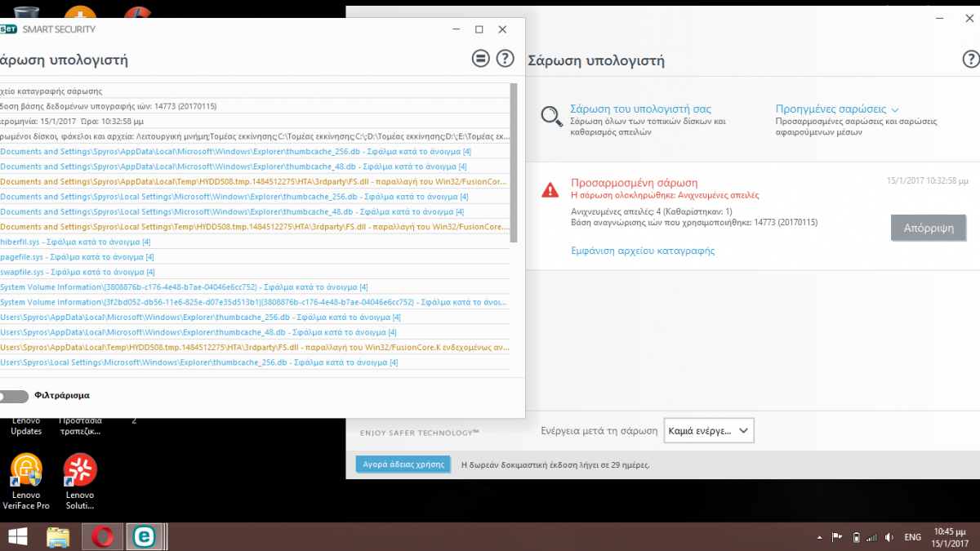The image size is (980, 551).
Task: Select the Users\Spyros\AppData thumbcache_256.db log row
Action: tap(254, 317)
